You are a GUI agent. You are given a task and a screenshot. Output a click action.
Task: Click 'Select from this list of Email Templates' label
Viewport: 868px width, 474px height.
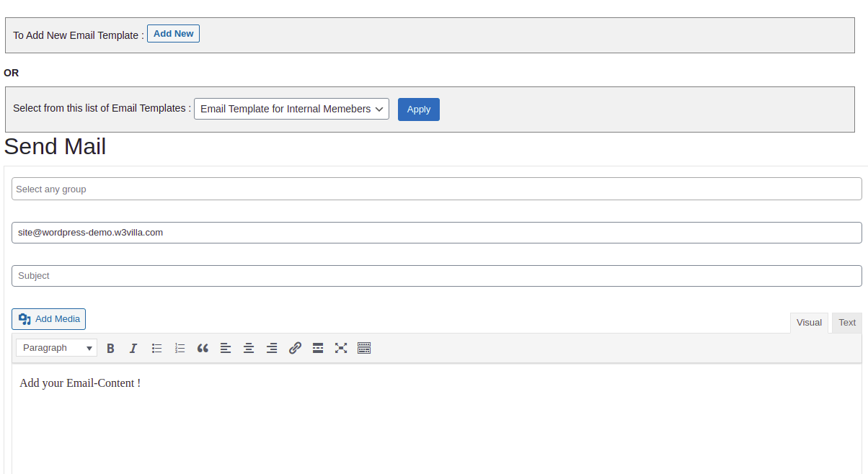[102, 108]
